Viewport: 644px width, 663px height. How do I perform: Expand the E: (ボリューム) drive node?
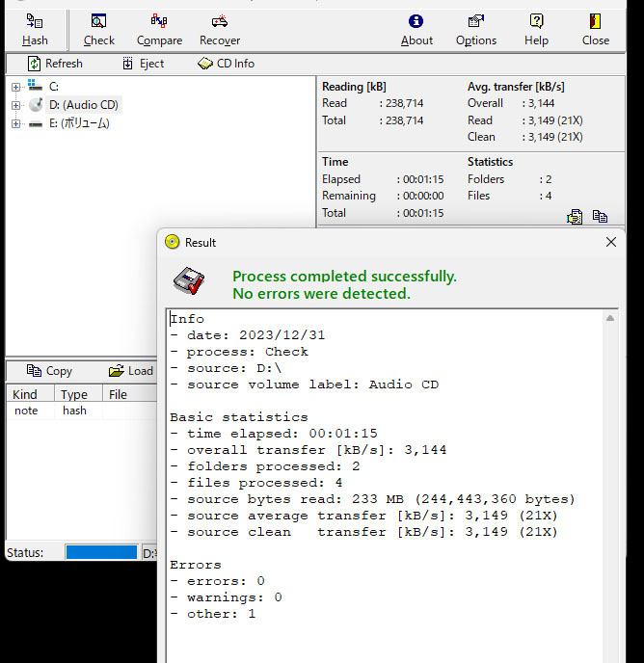[x=15, y=123]
